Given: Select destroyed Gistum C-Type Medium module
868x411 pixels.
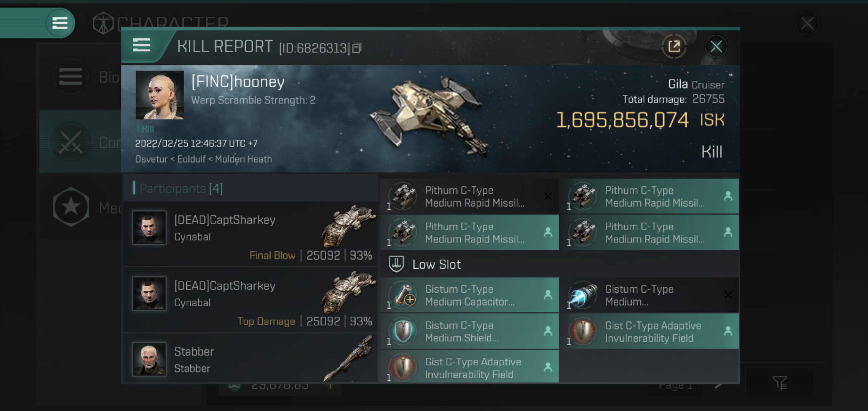Looking at the screenshot, I should click(651, 295).
